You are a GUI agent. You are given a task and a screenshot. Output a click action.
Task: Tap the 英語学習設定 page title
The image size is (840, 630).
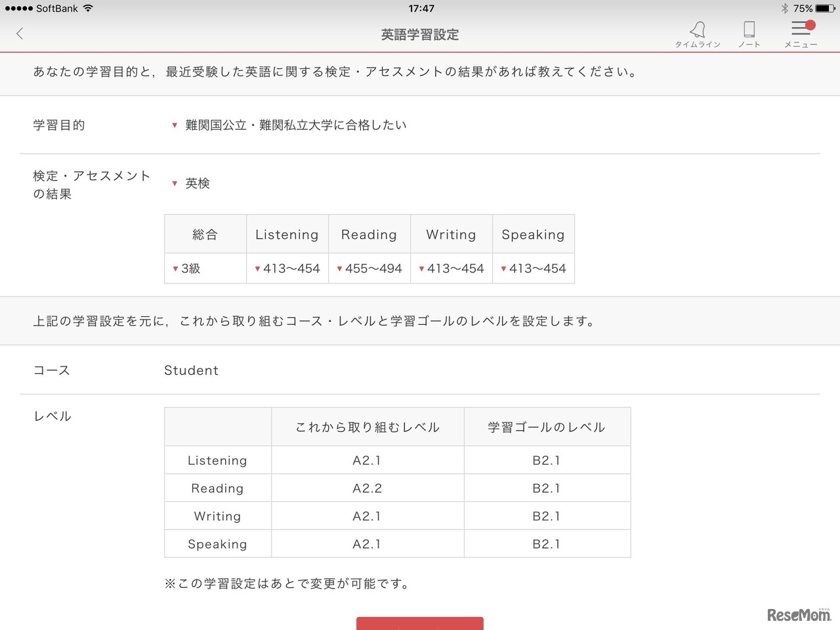(x=420, y=35)
